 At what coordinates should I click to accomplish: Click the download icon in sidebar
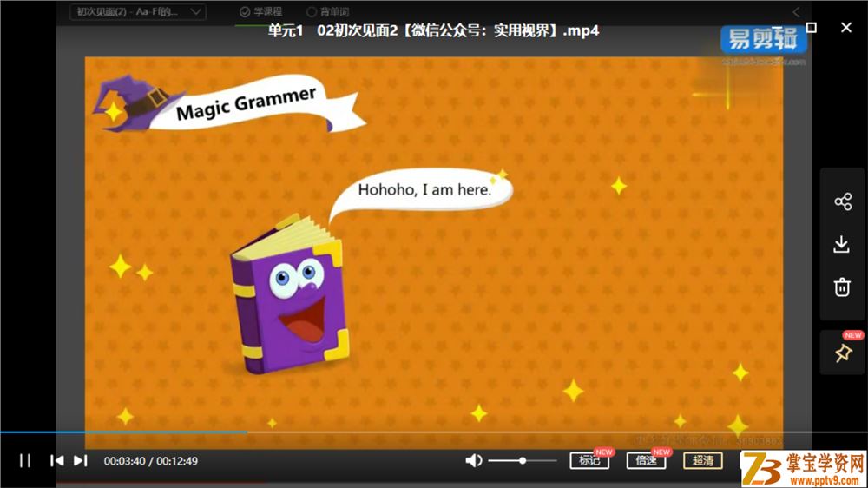842,244
